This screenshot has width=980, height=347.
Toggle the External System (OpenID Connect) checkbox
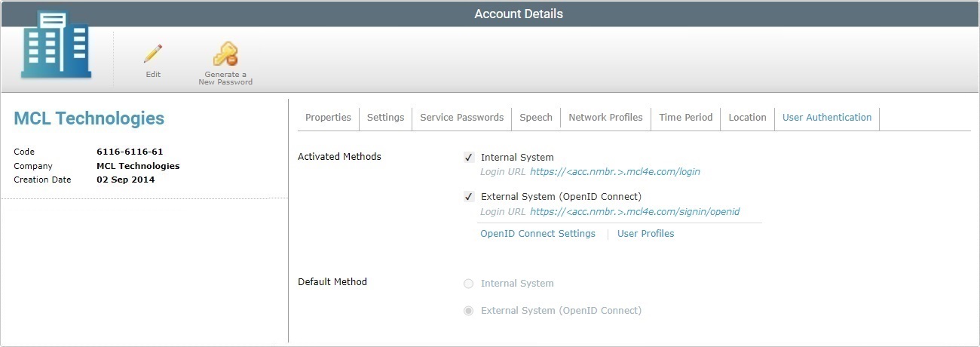pos(468,197)
